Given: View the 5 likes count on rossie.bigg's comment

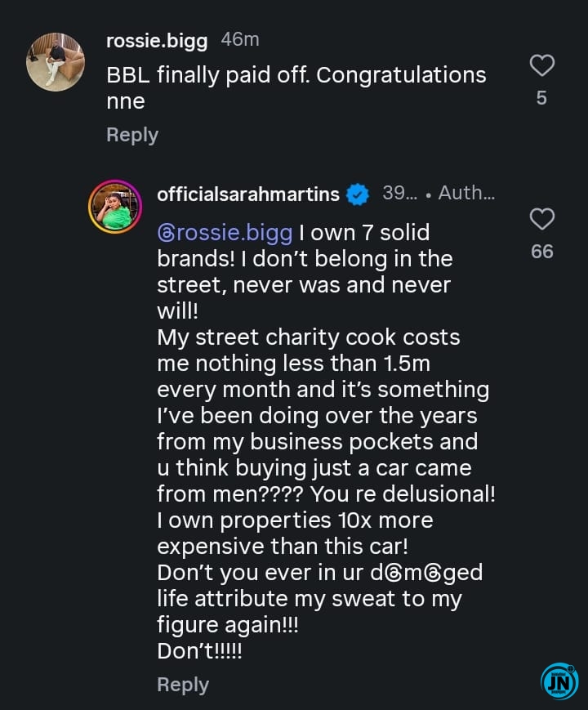Looking at the screenshot, I should [541, 99].
